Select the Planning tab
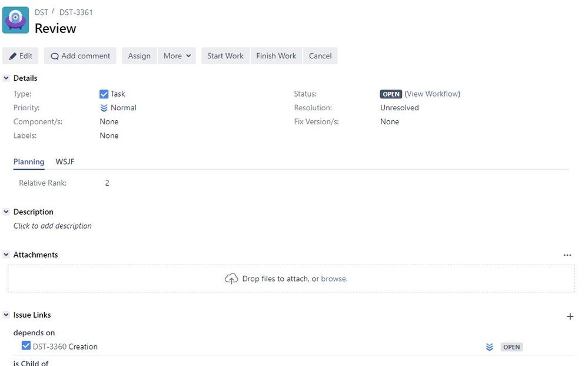Viewport: 588px width, 366px height. click(29, 162)
